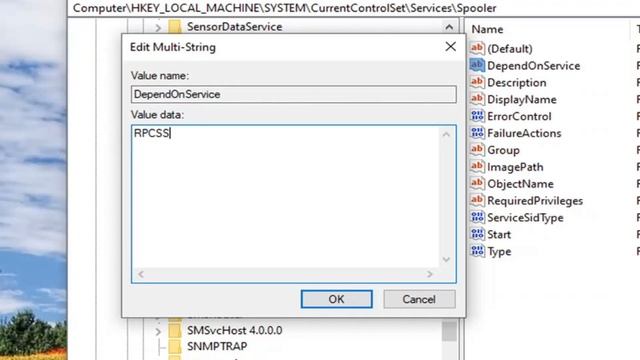Select the Group value entry

(x=503, y=150)
